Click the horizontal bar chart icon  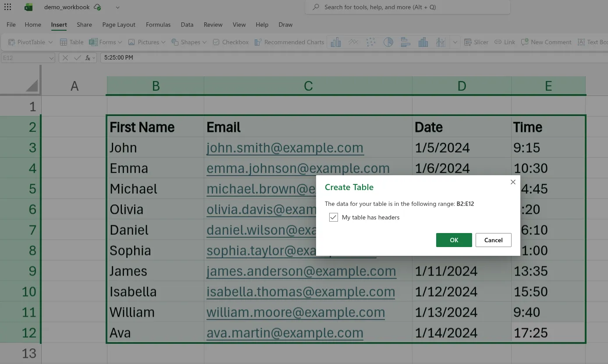(405, 42)
